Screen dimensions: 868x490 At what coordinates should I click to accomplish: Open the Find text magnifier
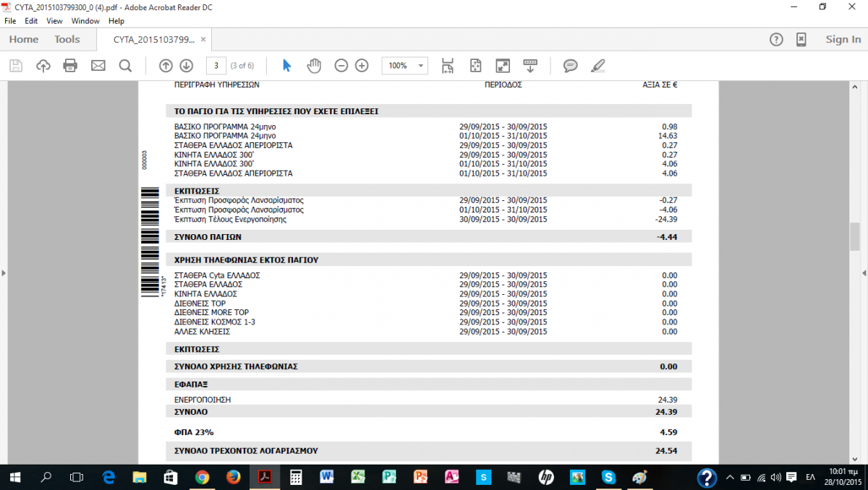pos(125,66)
